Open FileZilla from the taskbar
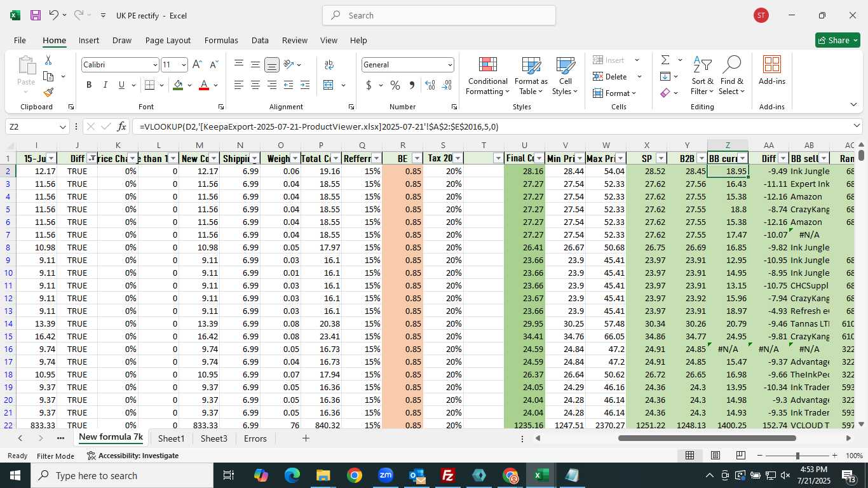868x488 pixels. (x=448, y=475)
